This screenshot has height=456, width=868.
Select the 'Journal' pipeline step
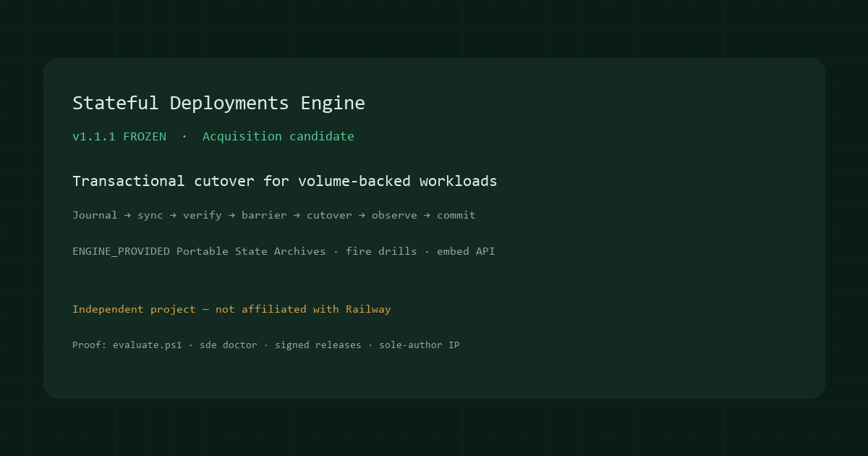click(x=95, y=215)
